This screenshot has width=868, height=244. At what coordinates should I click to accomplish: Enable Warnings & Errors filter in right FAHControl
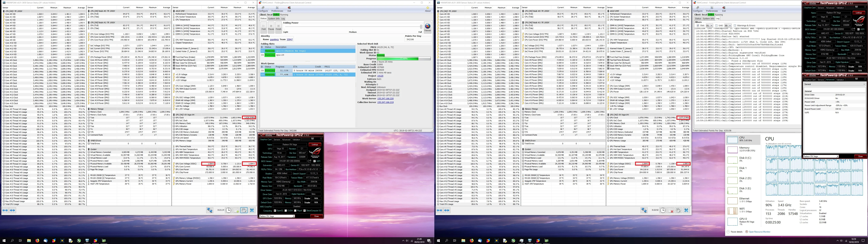pyautogui.click(x=735, y=26)
